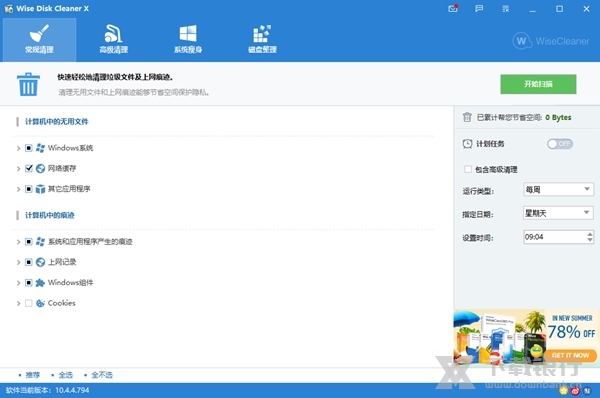
Task: Open the feedback chat icon
Action: pos(479,8)
